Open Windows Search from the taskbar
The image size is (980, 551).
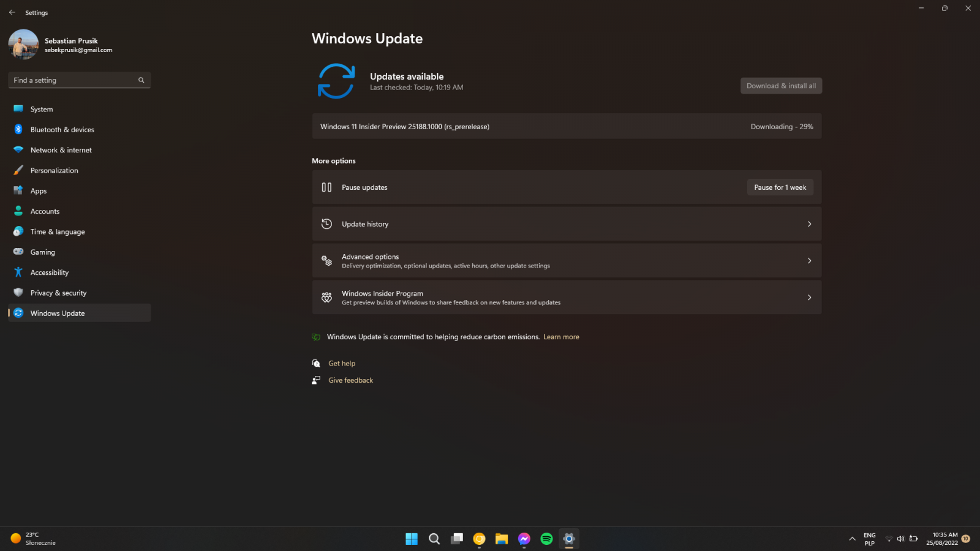click(x=434, y=539)
